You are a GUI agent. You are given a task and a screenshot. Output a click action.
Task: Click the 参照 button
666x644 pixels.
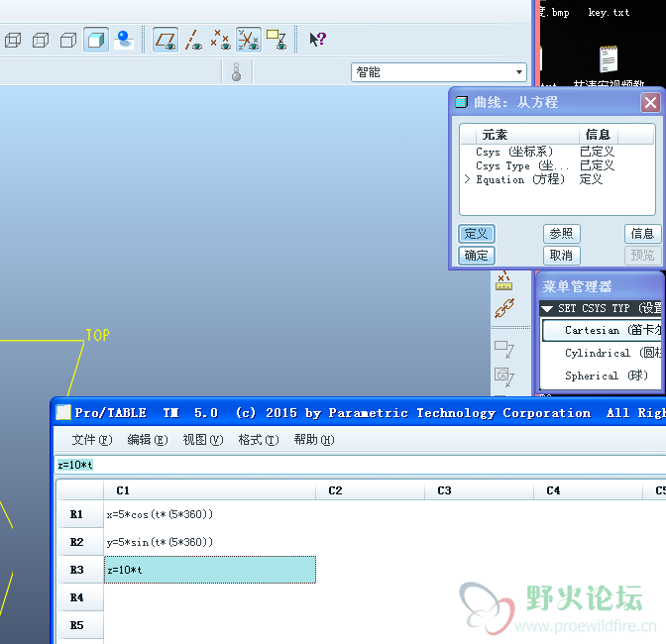[x=561, y=234]
